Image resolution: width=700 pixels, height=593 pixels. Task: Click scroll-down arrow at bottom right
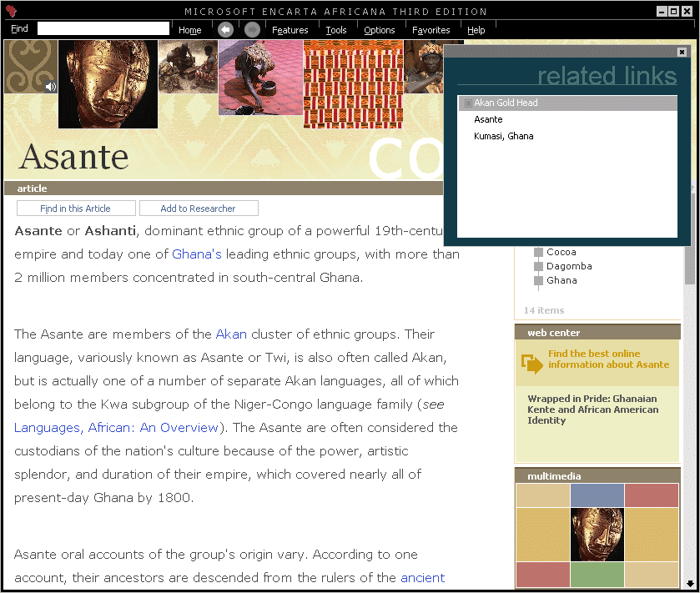coord(690,583)
